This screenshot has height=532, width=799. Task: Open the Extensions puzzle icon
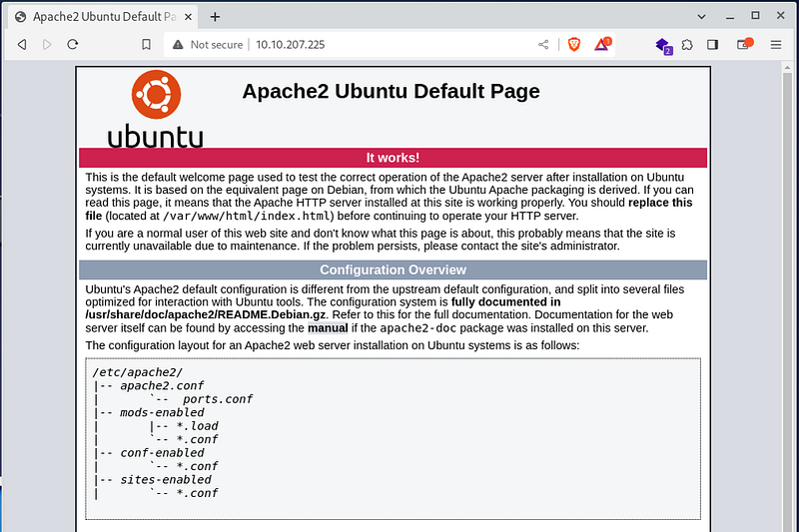(687, 45)
